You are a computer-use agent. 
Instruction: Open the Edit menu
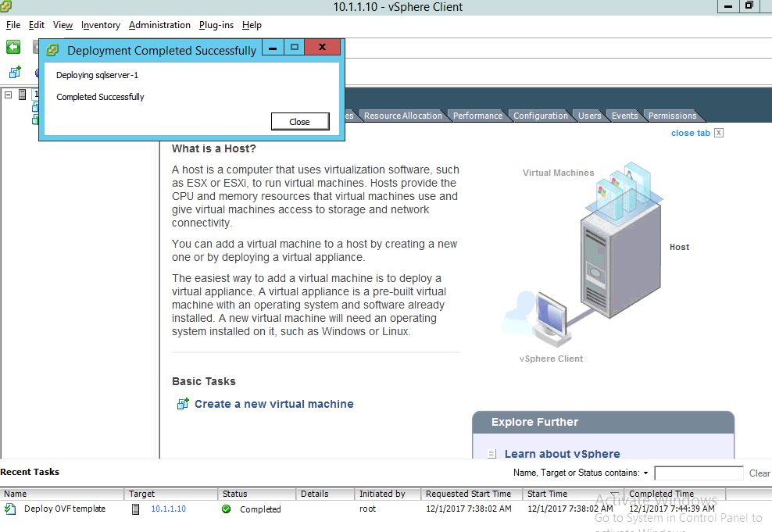coord(37,25)
